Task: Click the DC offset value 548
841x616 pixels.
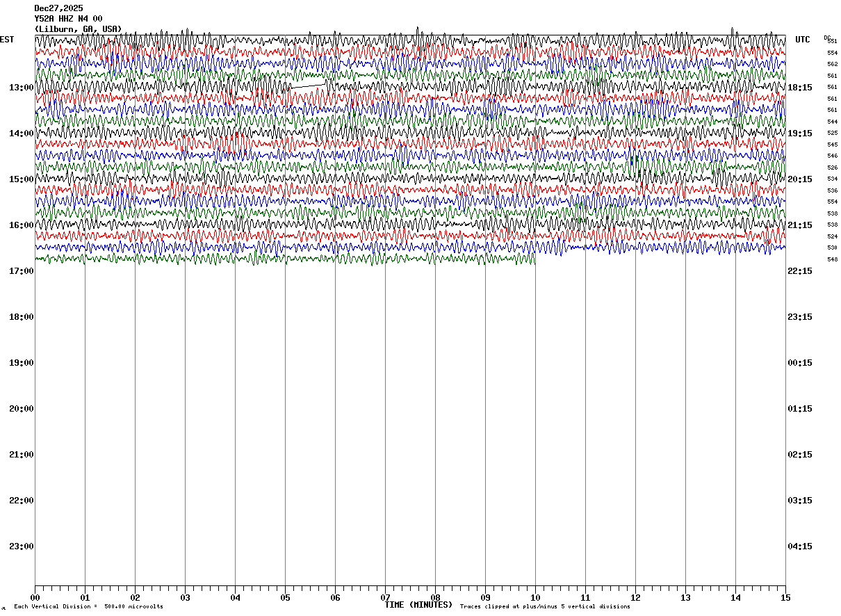Action: 832,259
